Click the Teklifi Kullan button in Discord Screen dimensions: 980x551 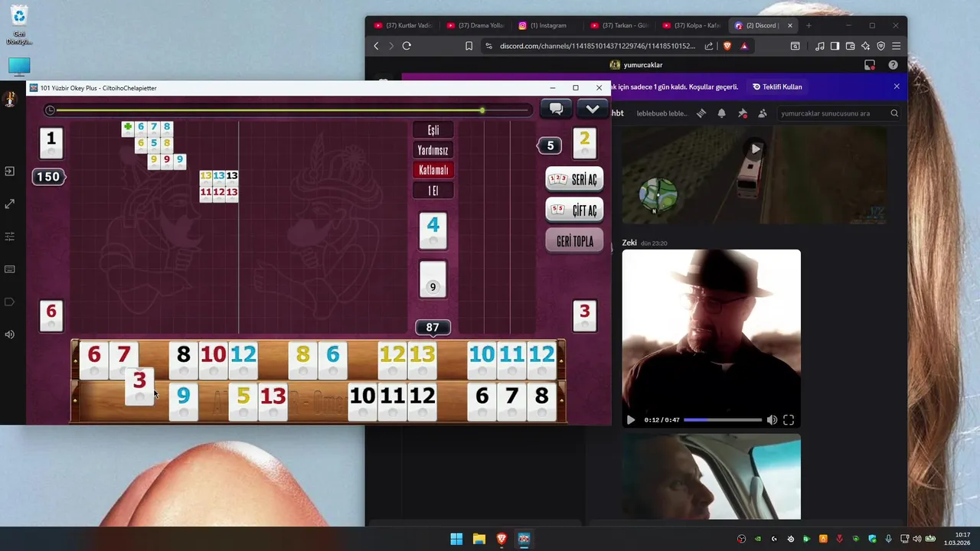(x=777, y=86)
